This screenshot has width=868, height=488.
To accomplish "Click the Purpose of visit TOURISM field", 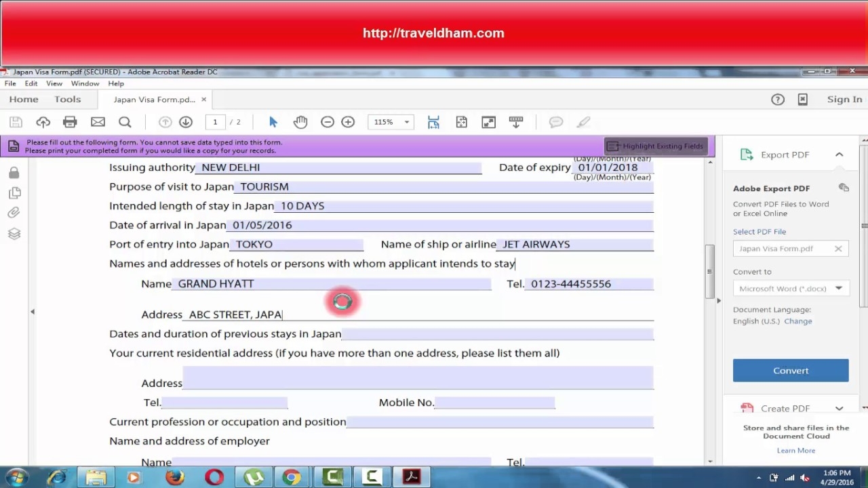I will coord(443,186).
